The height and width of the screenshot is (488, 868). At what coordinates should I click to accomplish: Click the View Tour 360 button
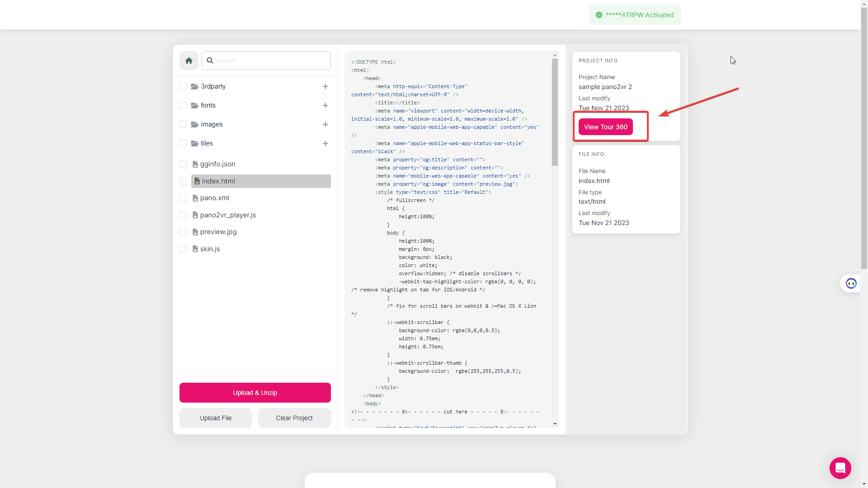pos(606,127)
